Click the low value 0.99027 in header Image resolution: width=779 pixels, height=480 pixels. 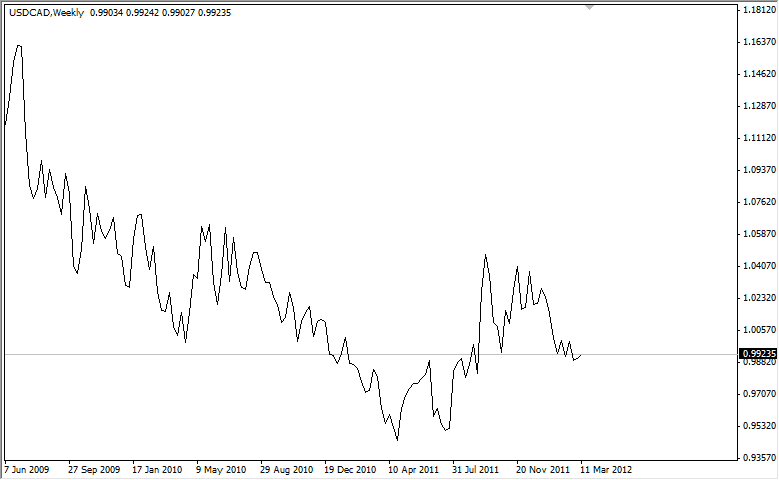(178, 13)
